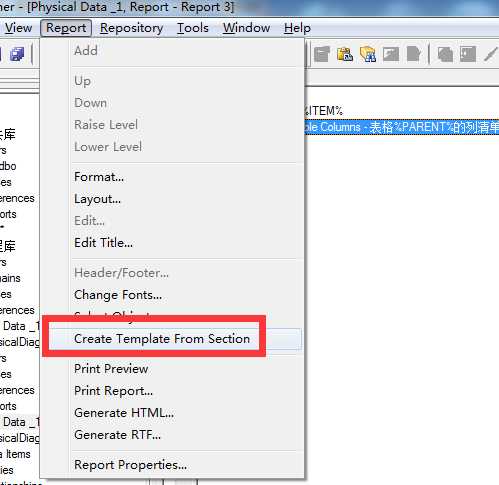This screenshot has width=499, height=485.
Task: Click the yellow clipboard icon with blue badge
Action: (345, 54)
